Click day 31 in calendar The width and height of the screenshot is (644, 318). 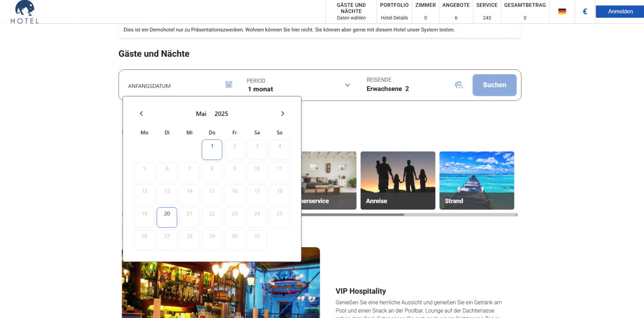coord(257,240)
